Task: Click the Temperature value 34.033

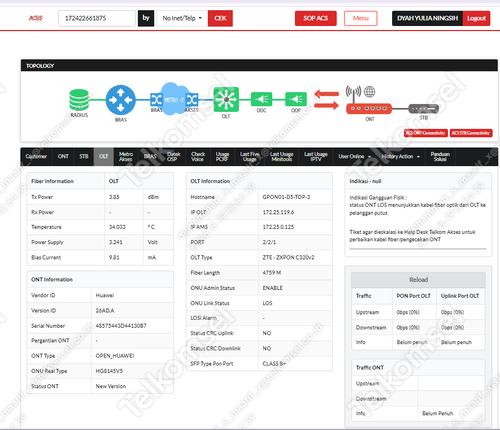Action: (x=117, y=227)
